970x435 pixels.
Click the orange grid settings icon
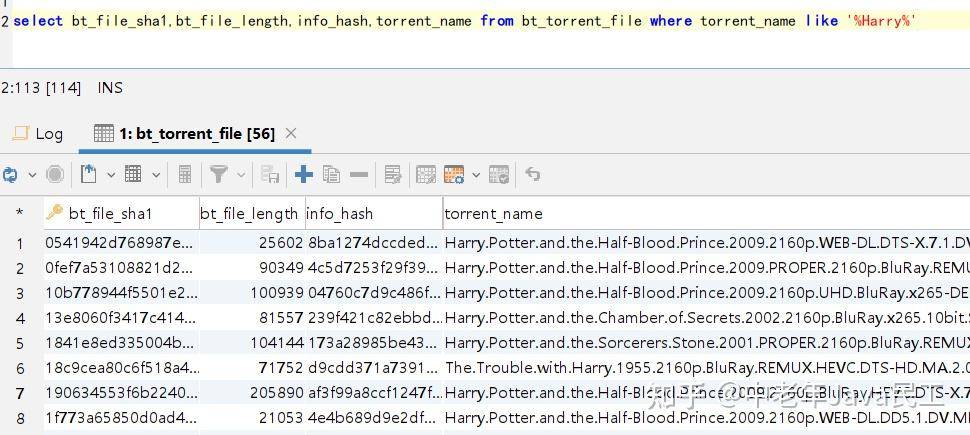[454, 175]
